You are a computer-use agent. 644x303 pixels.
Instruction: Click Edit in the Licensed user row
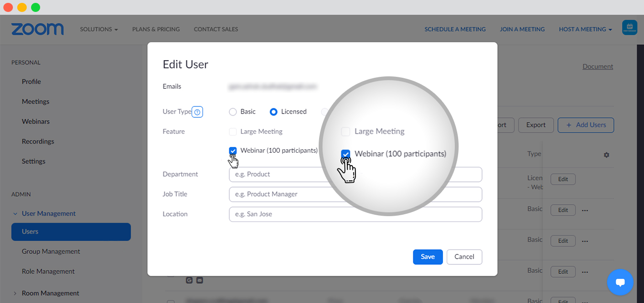click(x=563, y=179)
